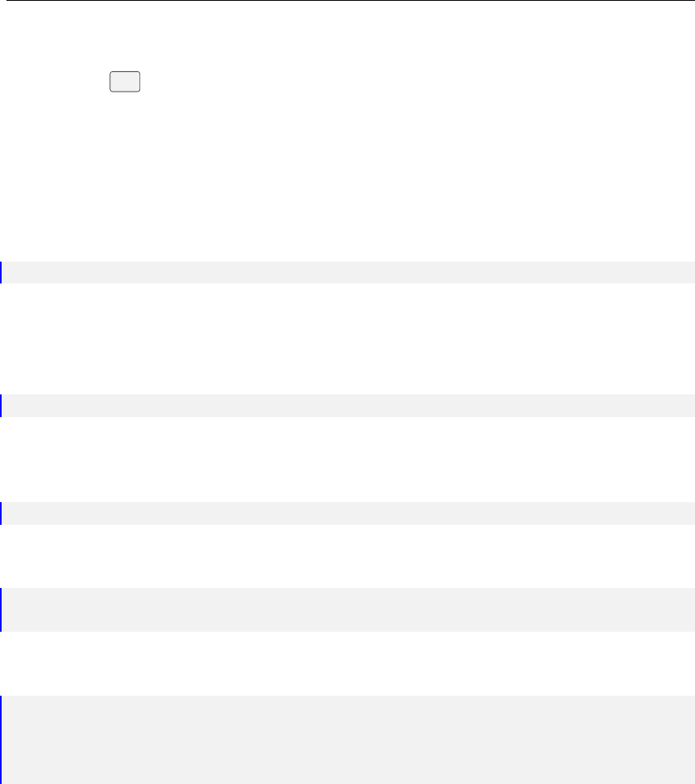The image size is (695, 784).
Task: Click the right end of fourth gray block
Action: click(x=687, y=609)
